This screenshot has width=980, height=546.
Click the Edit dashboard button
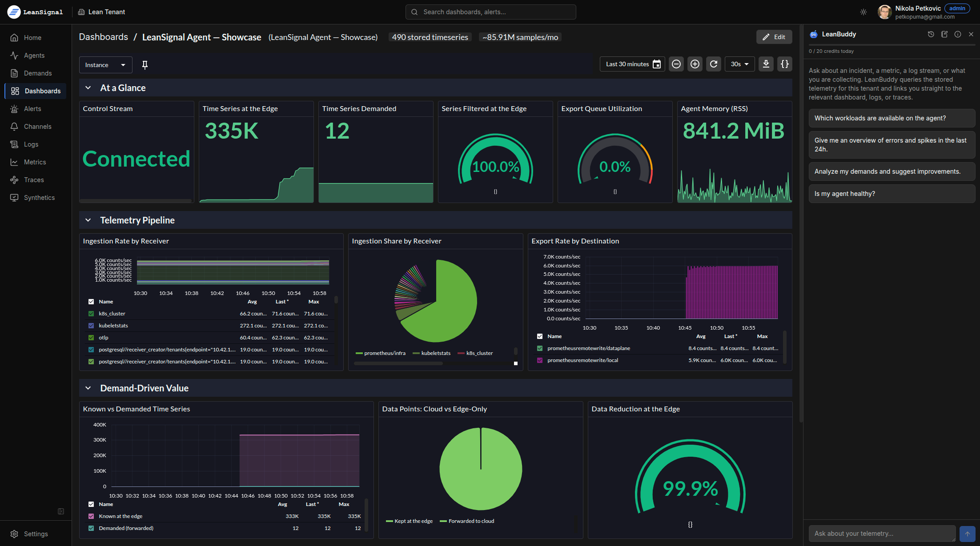click(x=774, y=37)
